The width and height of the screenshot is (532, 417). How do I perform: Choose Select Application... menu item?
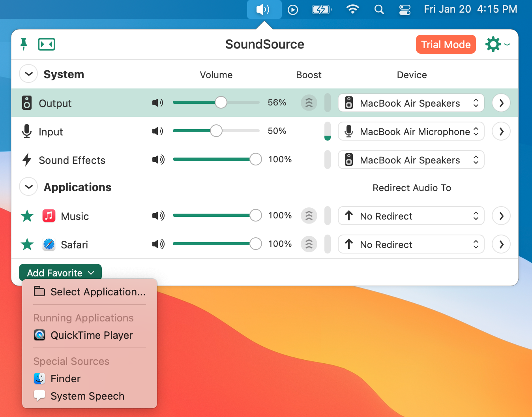click(x=90, y=291)
